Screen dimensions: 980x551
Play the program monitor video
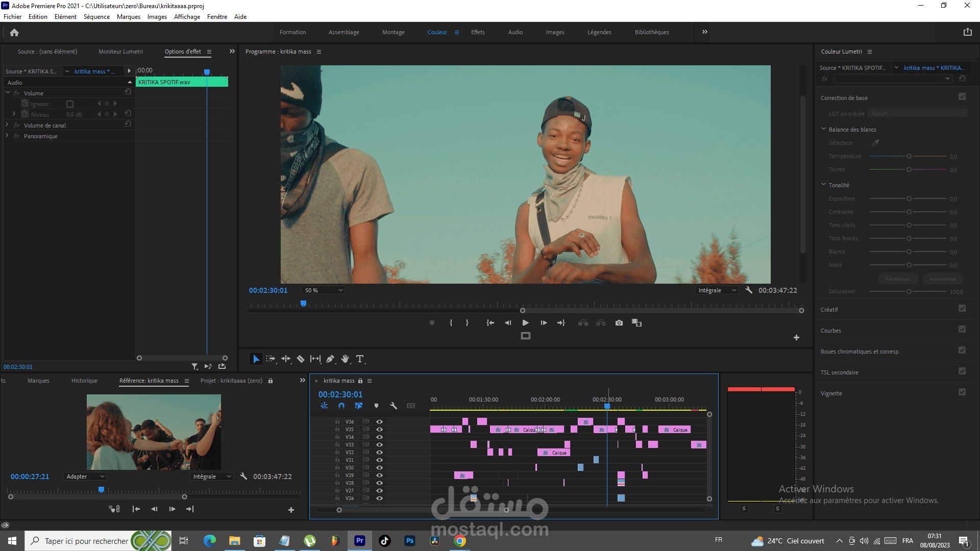pyautogui.click(x=525, y=323)
